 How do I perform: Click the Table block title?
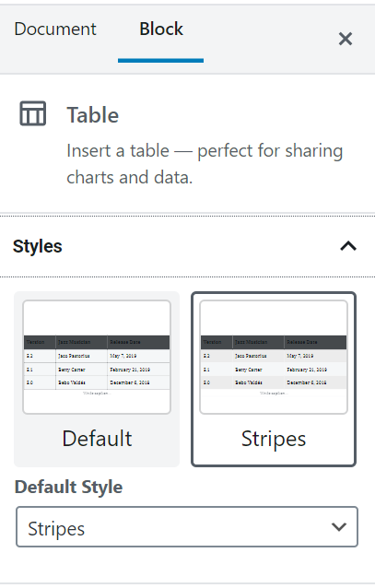(x=93, y=115)
